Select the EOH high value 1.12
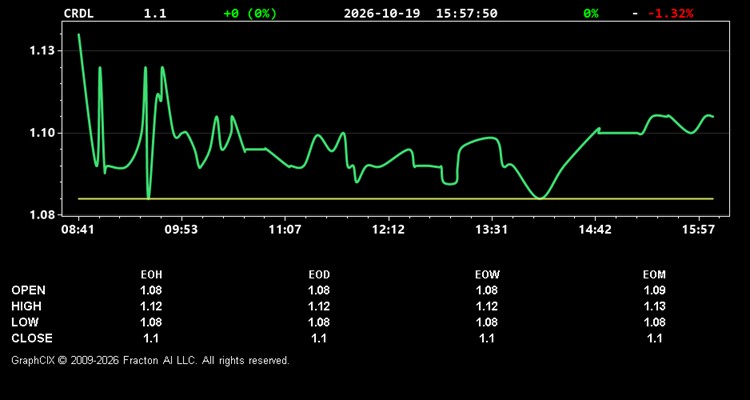The image size is (750, 400). point(151,306)
